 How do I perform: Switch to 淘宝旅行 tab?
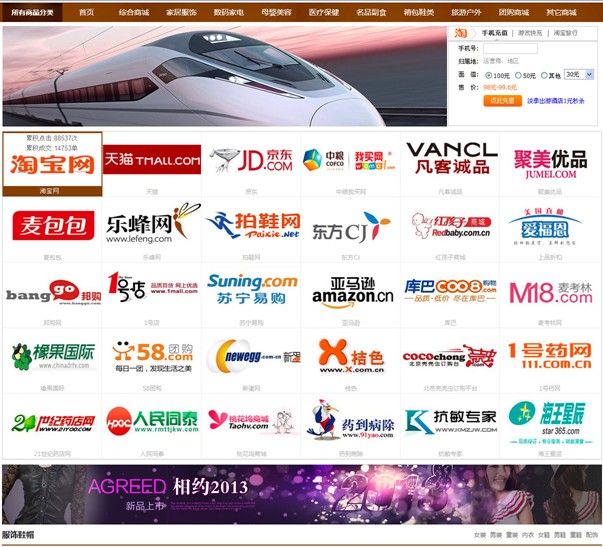coord(565,33)
